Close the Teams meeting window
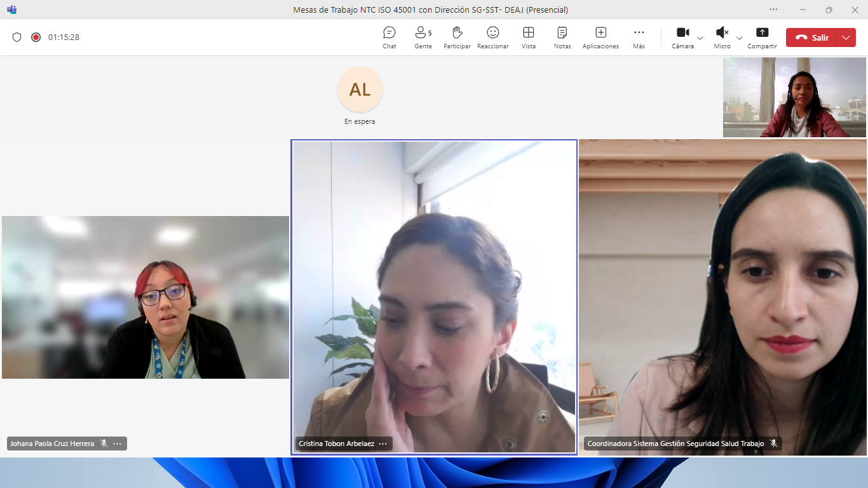 pos(855,10)
